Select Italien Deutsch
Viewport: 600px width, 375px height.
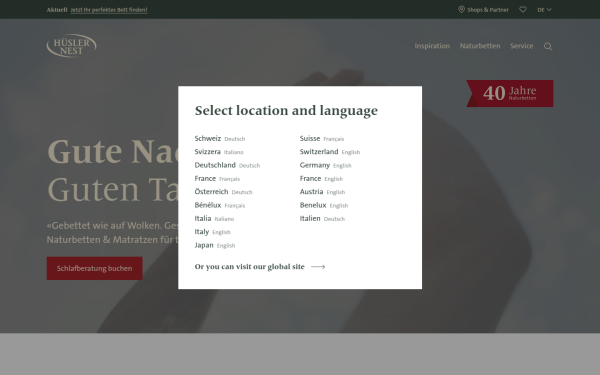click(x=322, y=218)
